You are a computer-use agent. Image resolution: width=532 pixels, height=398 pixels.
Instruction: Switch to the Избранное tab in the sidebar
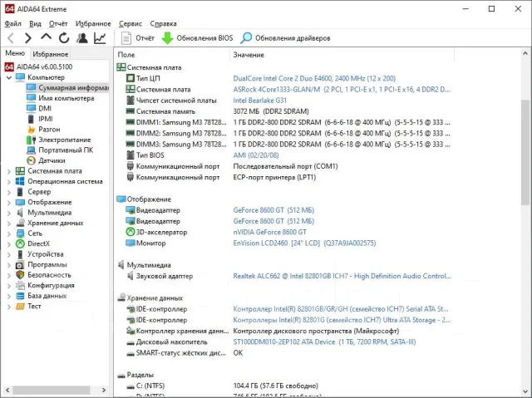pyautogui.click(x=51, y=54)
